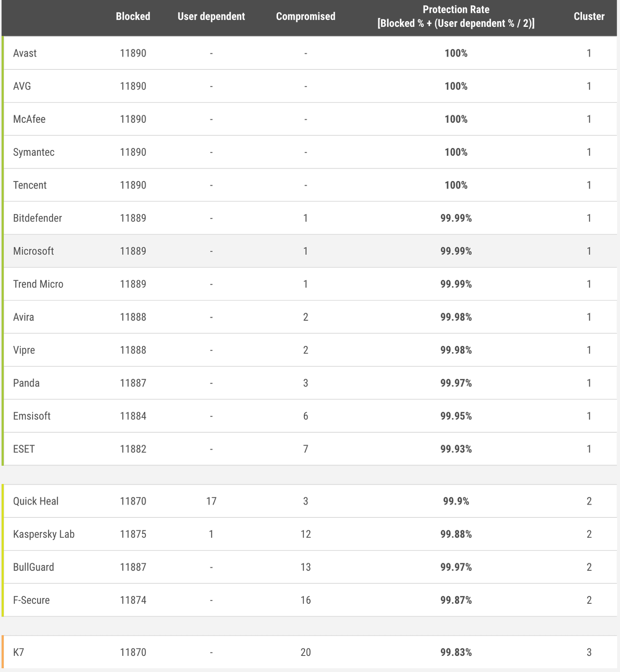Select the Microsoft row name
Image resolution: width=620 pixels, height=672 pixels.
point(33,251)
